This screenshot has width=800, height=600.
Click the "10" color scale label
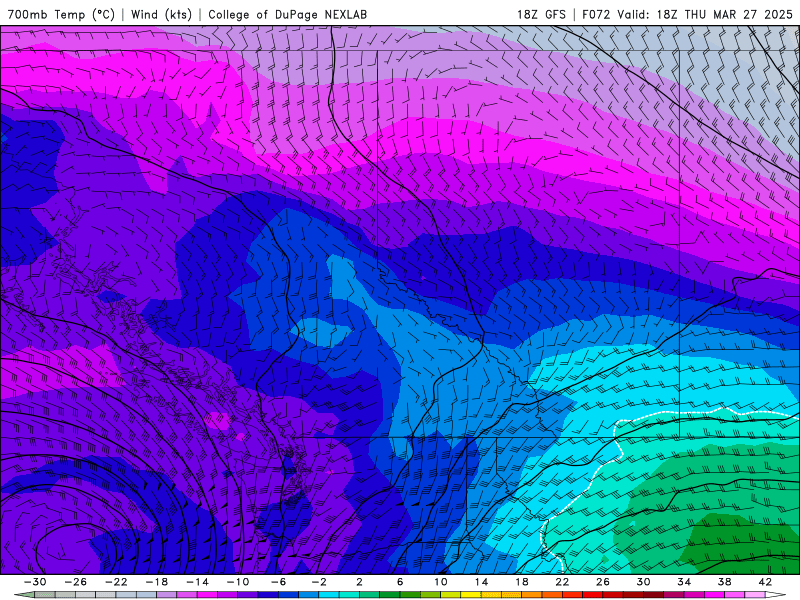441,582
